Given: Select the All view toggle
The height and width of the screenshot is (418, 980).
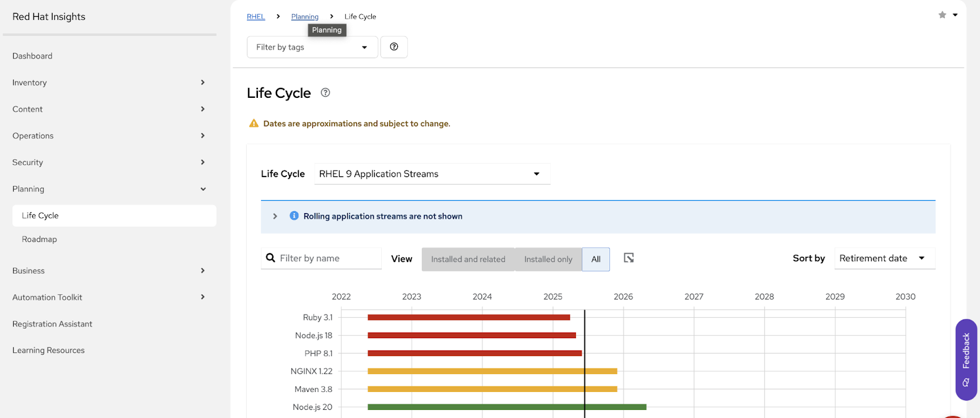Looking at the screenshot, I should point(596,259).
